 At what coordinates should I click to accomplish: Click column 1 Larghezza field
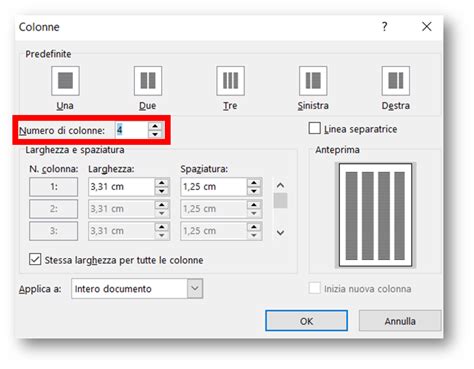(121, 187)
